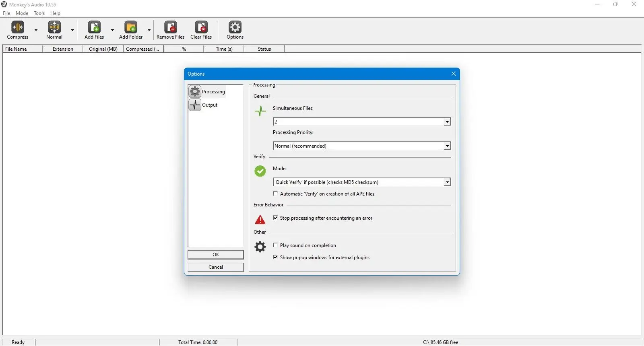Click the Monkey's Audio app icon in title bar
Viewport: 644px width, 346px height.
4,4
